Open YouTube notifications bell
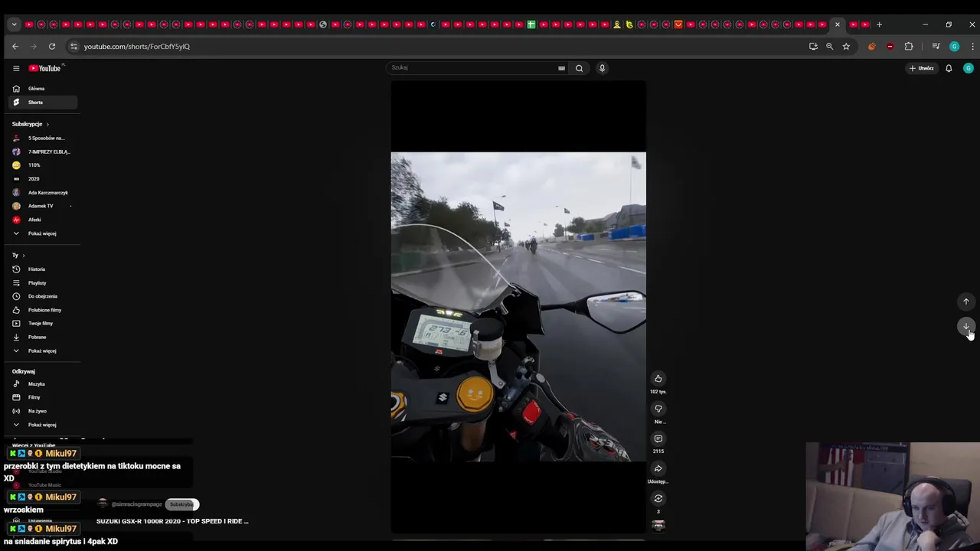The height and width of the screenshot is (551, 980). [949, 68]
